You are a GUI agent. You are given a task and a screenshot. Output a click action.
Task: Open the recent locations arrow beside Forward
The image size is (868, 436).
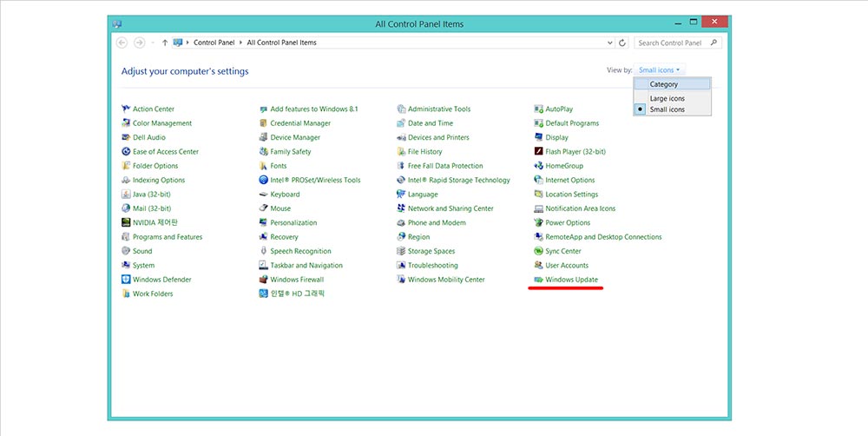[x=153, y=43]
